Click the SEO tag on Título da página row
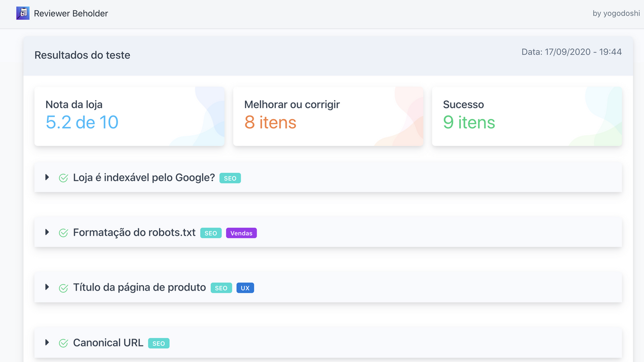644x362 pixels. click(221, 288)
